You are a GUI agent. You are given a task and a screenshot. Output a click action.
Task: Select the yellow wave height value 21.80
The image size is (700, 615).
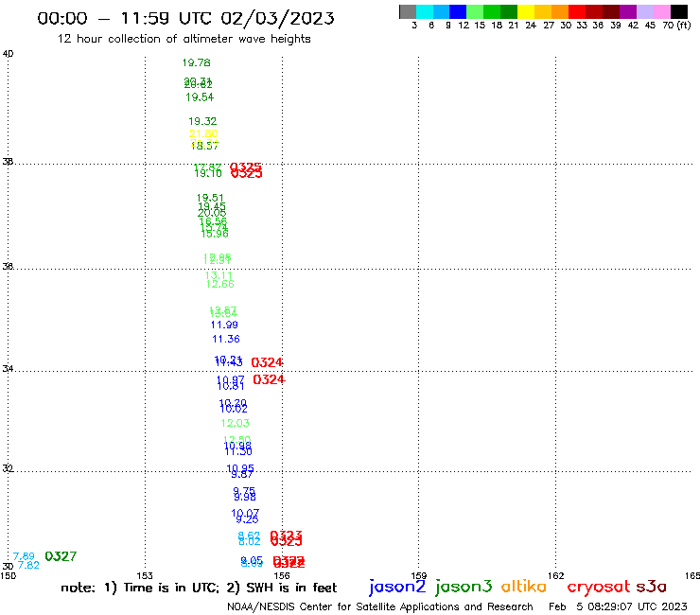point(203,133)
